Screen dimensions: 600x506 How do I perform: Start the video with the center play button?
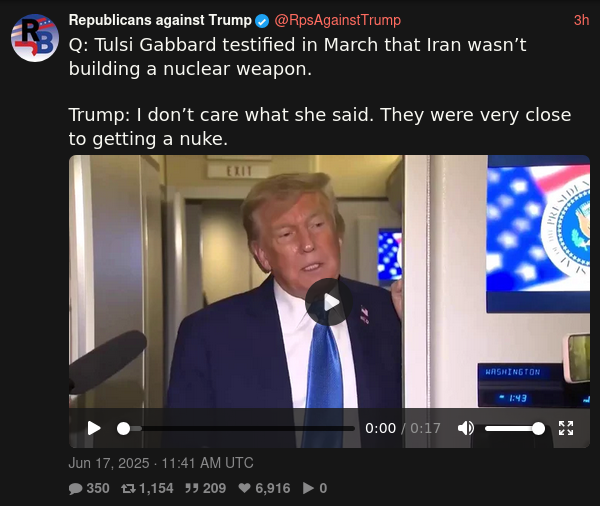pyautogui.click(x=329, y=302)
